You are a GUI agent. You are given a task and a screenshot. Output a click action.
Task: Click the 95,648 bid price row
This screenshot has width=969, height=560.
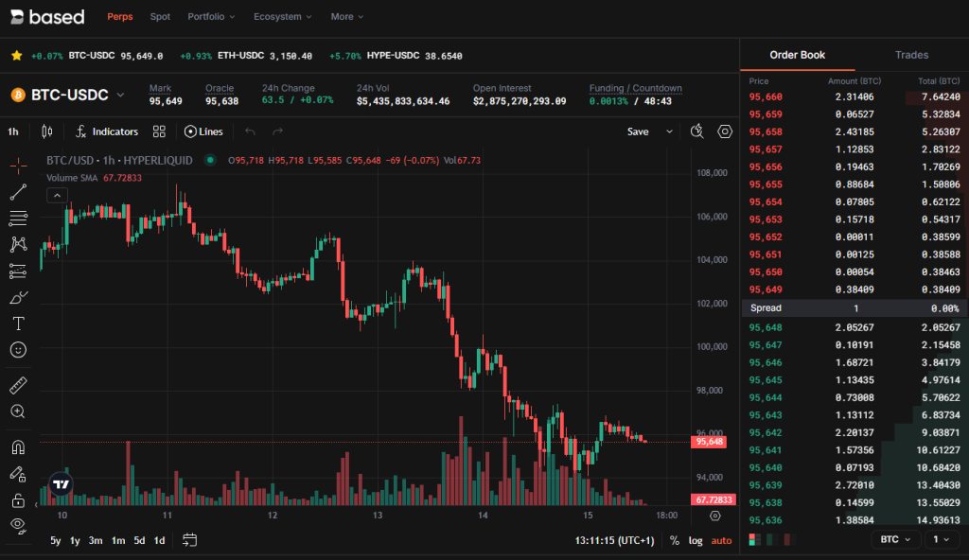(x=766, y=327)
